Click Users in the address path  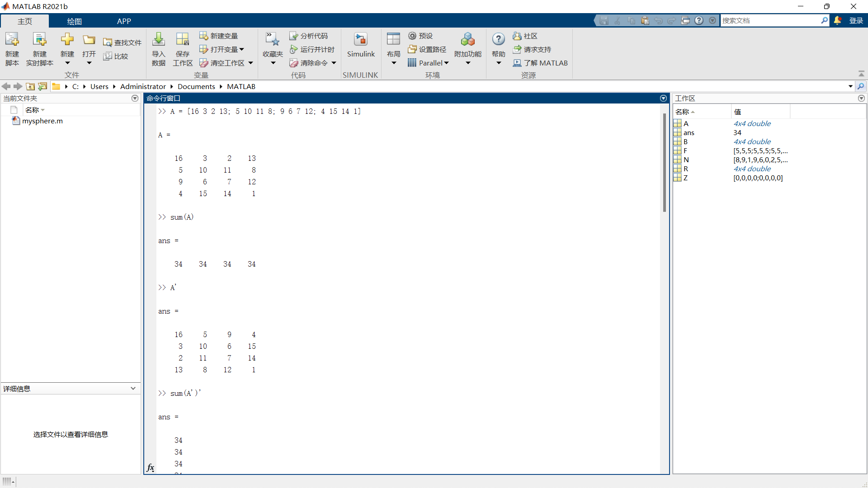coord(99,86)
